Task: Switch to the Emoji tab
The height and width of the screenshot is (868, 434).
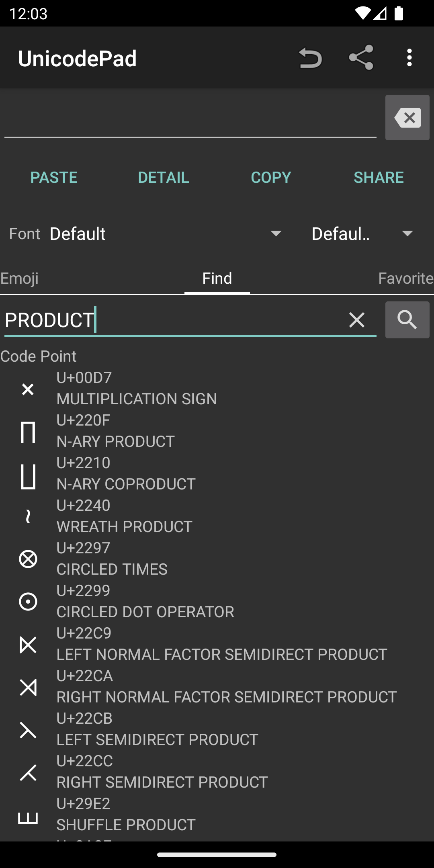Action: click(x=19, y=278)
